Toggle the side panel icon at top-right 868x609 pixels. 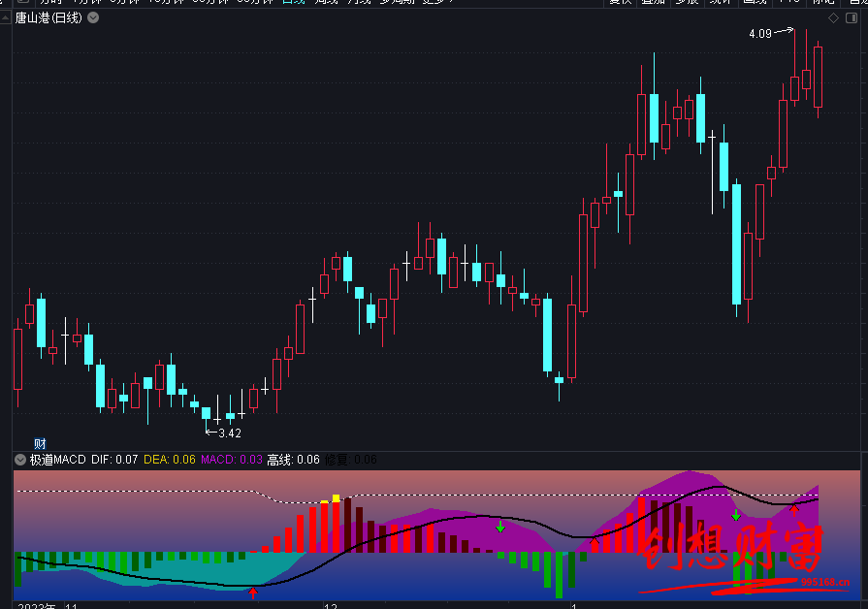(852, 18)
